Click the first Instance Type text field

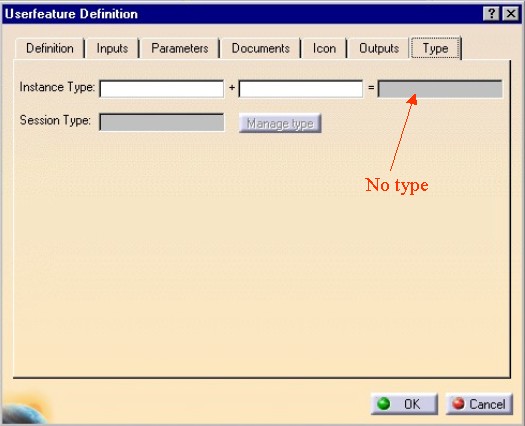(x=162, y=89)
